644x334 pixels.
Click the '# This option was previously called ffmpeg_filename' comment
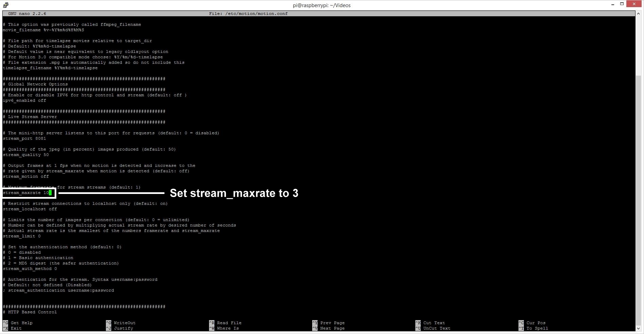(72, 24)
